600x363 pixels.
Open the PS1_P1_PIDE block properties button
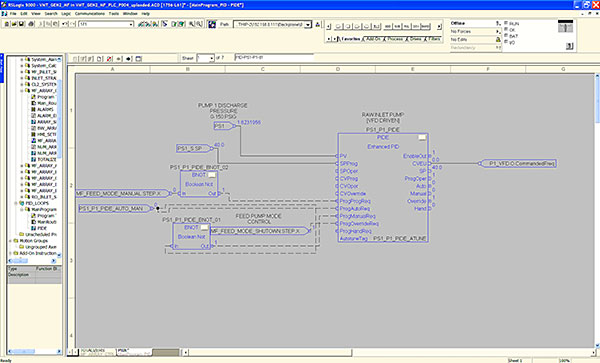point(422,137)
